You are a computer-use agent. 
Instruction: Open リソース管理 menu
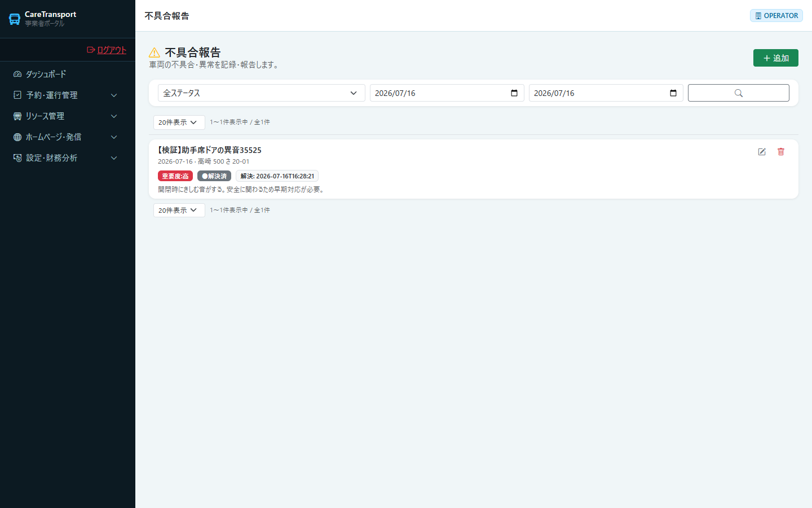pos(68,116)
